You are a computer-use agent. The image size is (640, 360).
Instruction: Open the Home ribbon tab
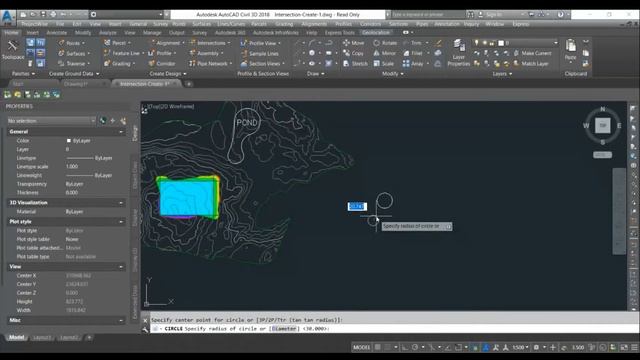(x=11, y=33)
